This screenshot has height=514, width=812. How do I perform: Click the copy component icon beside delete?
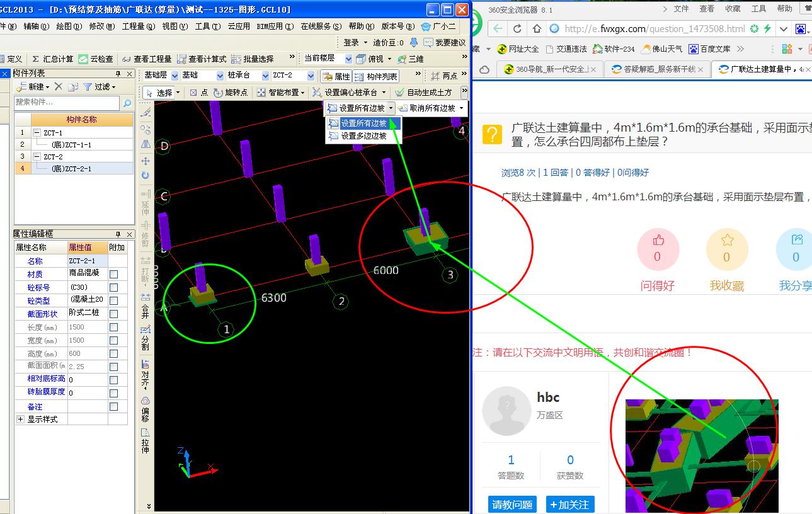[73, 86]
